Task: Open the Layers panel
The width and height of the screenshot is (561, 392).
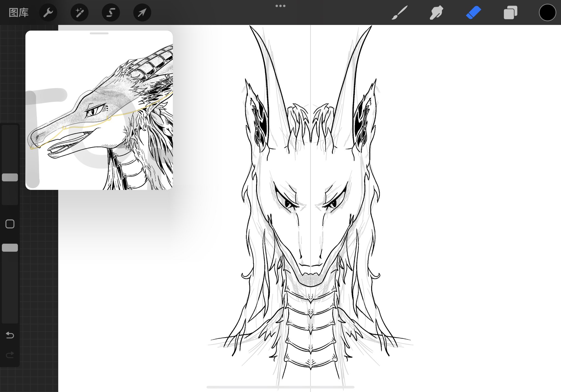Action: point(510,13)
